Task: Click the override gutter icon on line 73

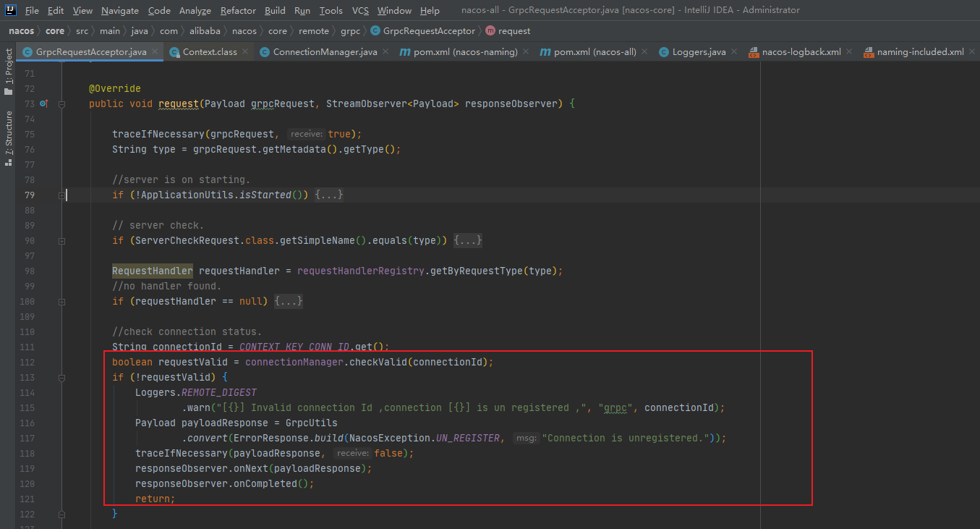Action: click(x=43, y=104)
